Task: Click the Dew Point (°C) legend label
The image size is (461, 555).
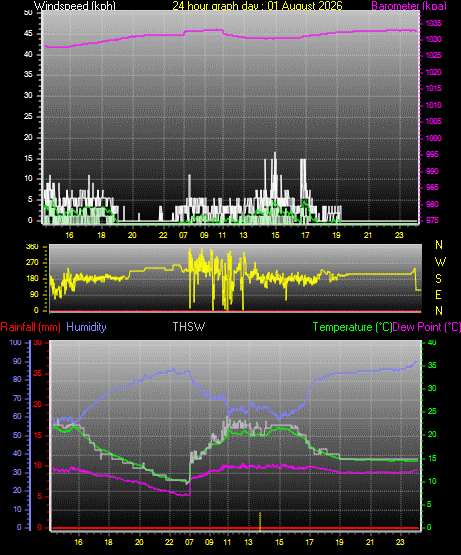Action: pyautogui.click(x=427, y=327)
